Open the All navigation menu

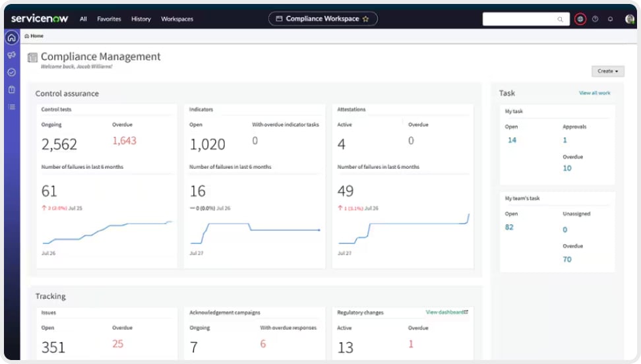coord(83,19)
